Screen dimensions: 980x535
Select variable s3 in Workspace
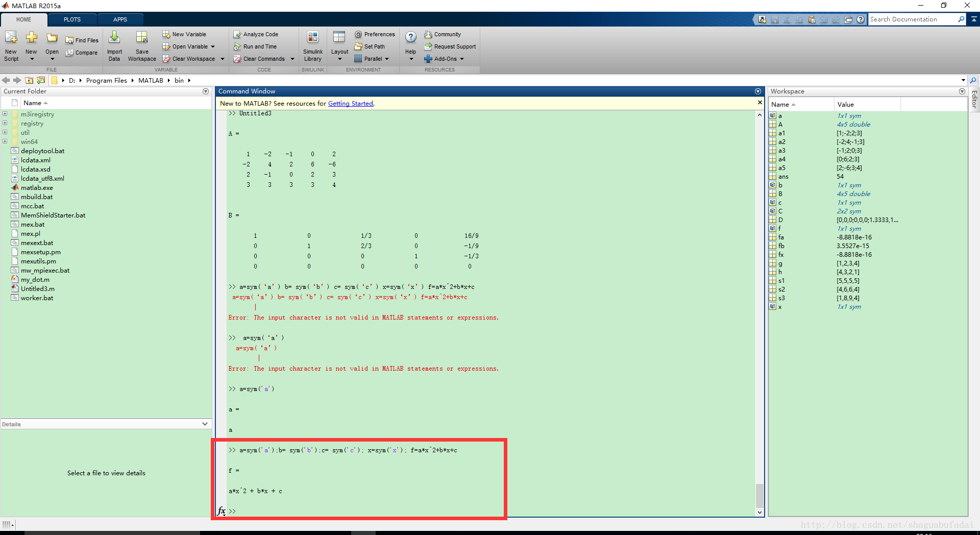tap(781, 298)
